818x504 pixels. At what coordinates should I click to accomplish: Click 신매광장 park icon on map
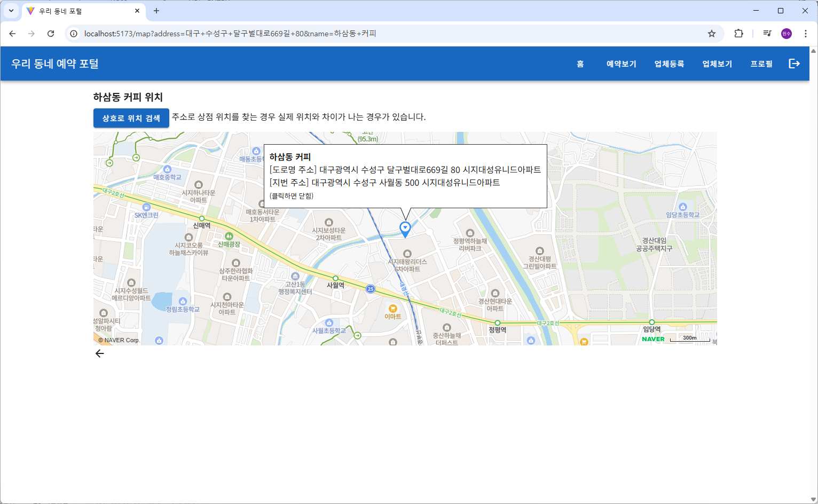point(229,236)
